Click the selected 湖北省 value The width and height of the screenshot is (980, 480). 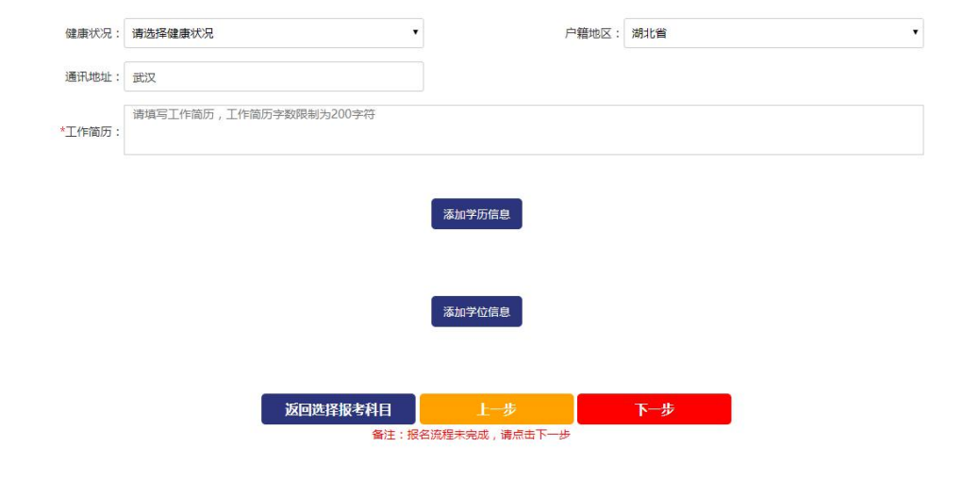tap(649, 34)
